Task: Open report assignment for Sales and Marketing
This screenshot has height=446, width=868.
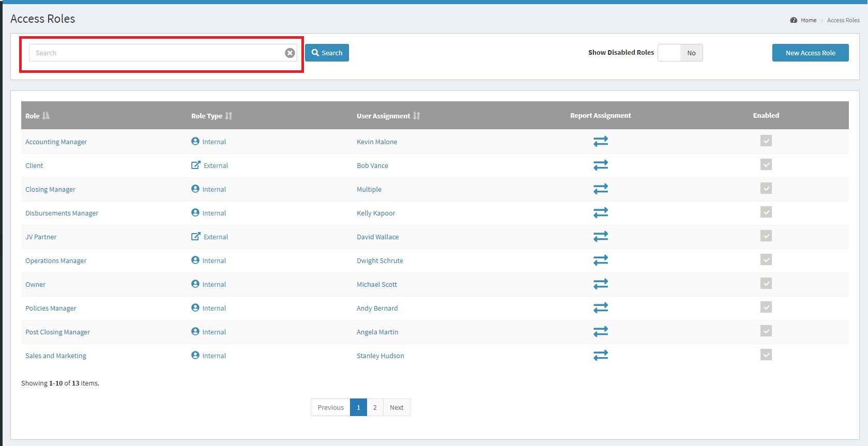Action: 600,356
